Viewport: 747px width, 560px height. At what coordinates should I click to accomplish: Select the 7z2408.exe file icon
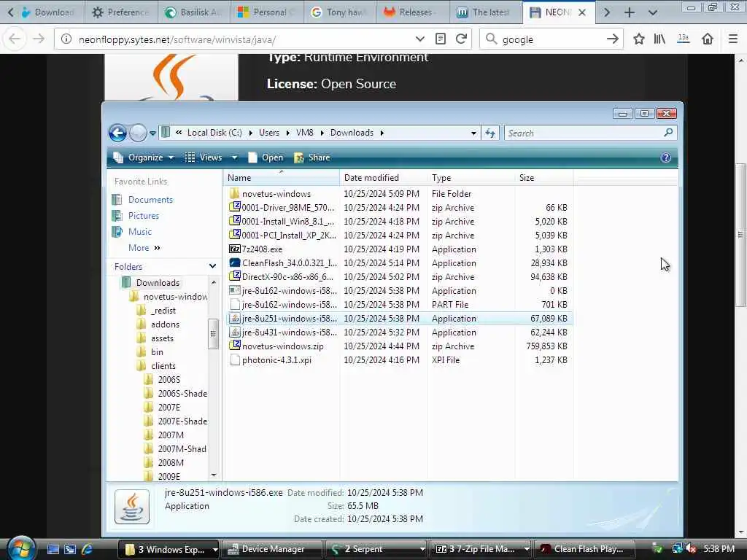(x=234, y=249)
